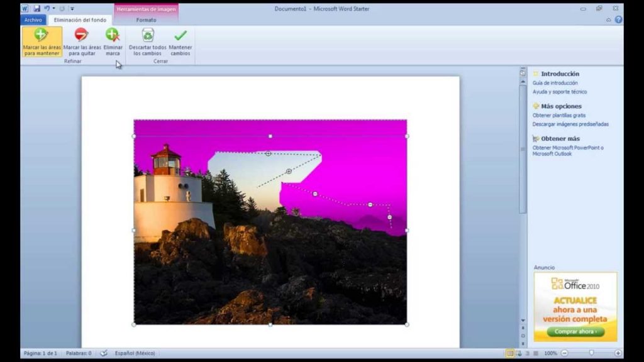Open the Quick Access toolbar customize menu
This screenshot has height=362, width=644.
[72, 8]
